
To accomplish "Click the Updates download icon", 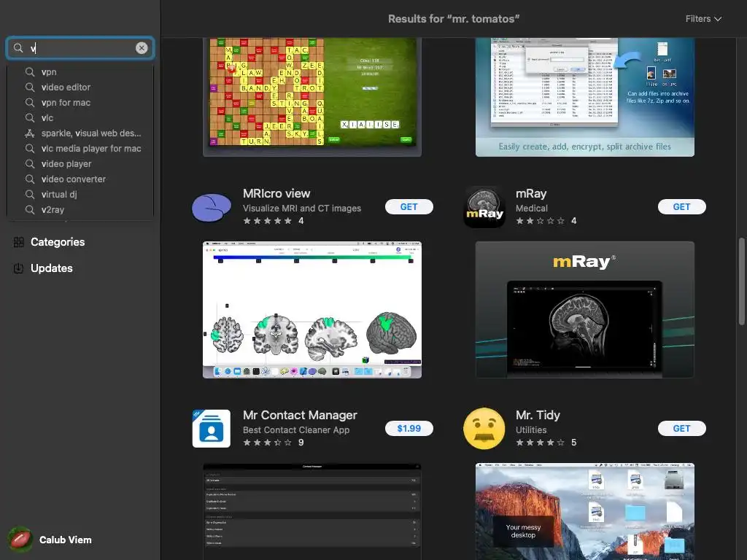I will 18,268.
